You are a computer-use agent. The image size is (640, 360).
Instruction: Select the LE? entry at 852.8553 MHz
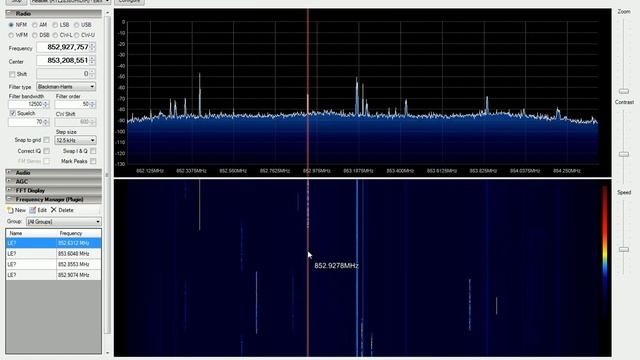[x=53, y=264]
